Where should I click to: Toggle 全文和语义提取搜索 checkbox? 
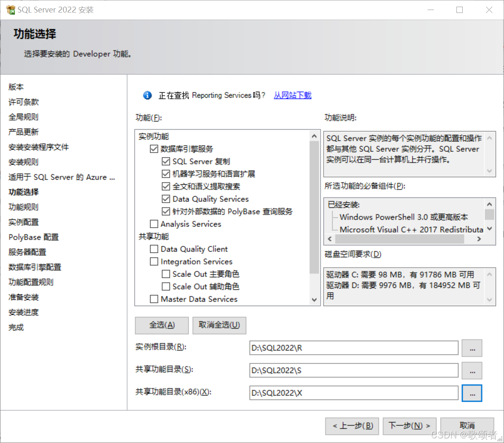(166, 186)
